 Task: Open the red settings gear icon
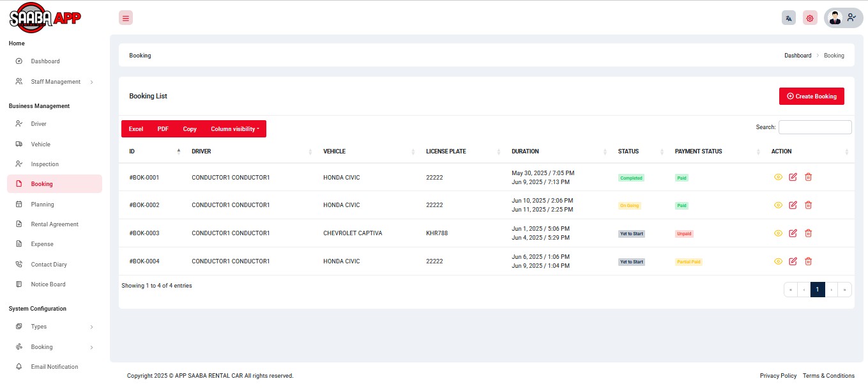[810, 18]
